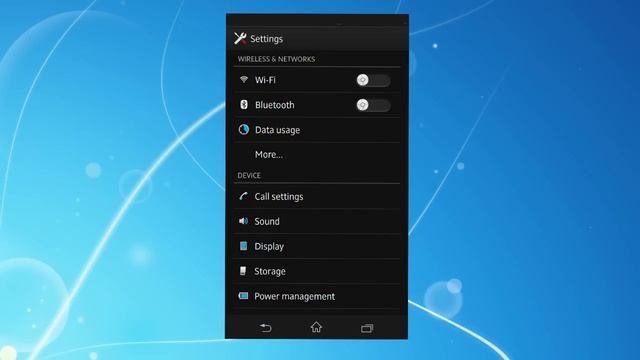Turn on the Bluetooth switch
This screenshot has height=360, width=640.
pos(373,105)
